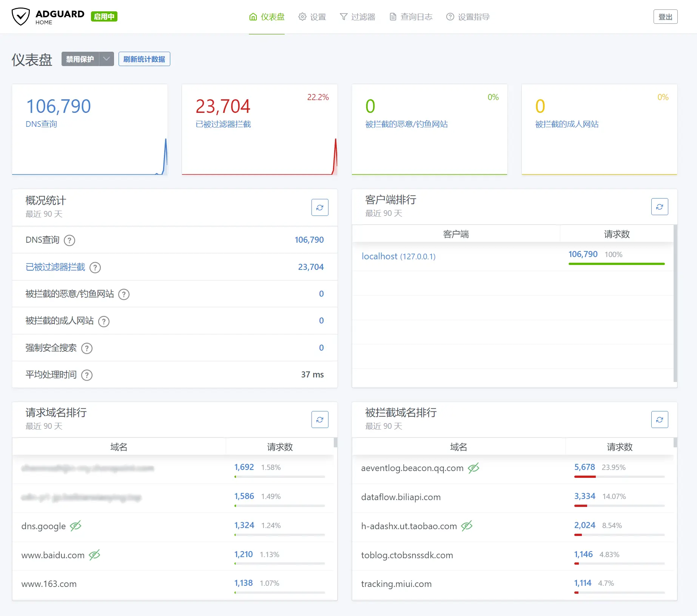Toggle tracker eye icon for dns.google

pyautogui.click(x=76, y=526)
